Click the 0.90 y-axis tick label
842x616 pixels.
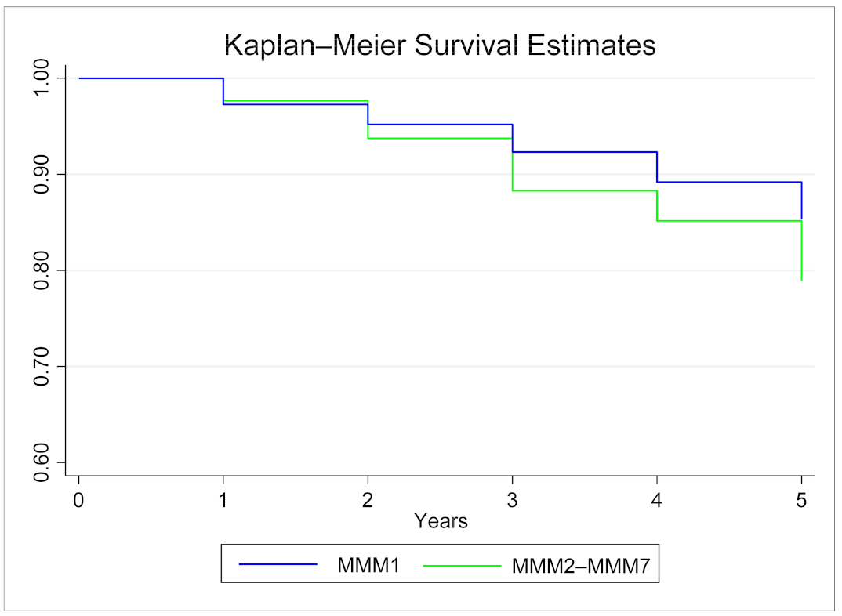click(42, 174)
